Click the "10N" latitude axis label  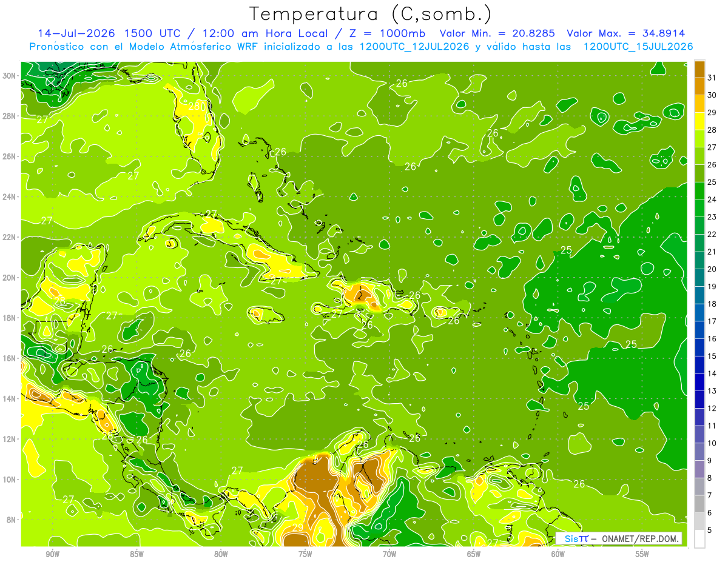click(10, 480)
